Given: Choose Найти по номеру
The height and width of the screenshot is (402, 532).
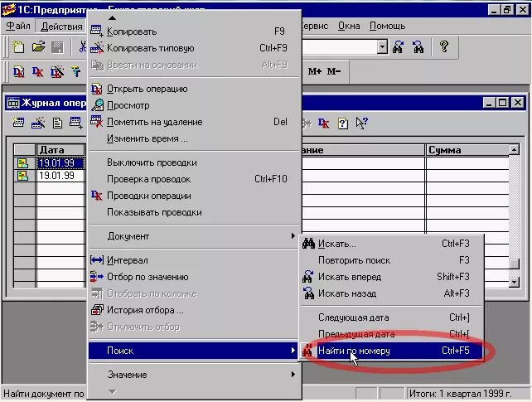Looking at the screenshot, I should (x=391, y=351).
